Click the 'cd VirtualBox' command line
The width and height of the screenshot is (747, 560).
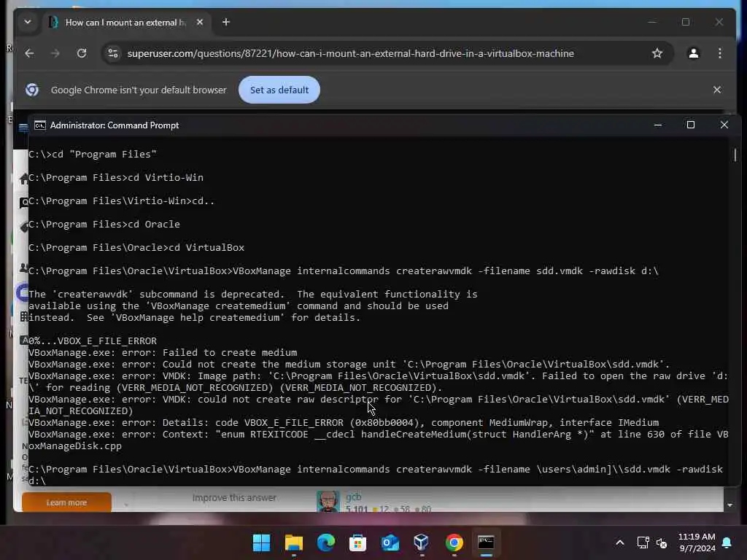tap(136, 248)
